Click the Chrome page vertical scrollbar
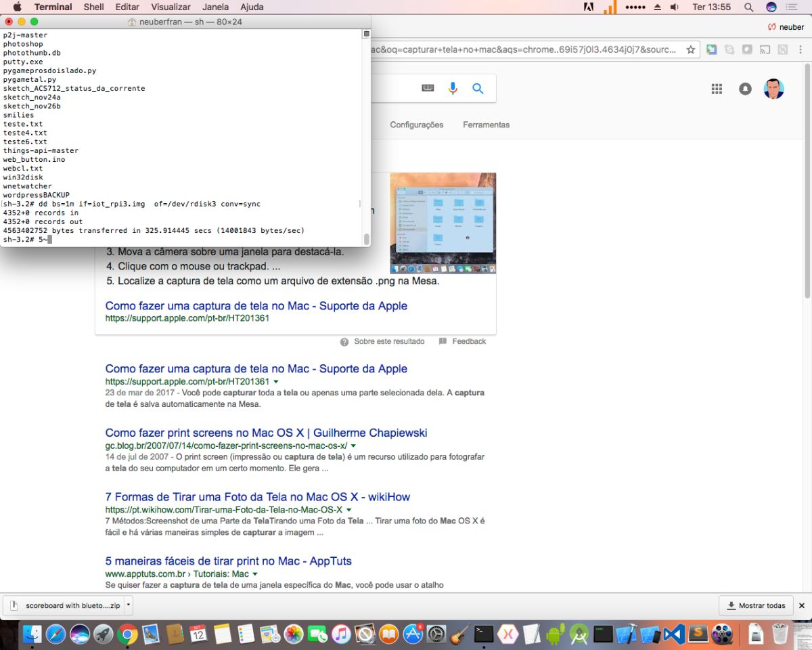The width and height of the screenshot is (812, 650). [807, 180]
